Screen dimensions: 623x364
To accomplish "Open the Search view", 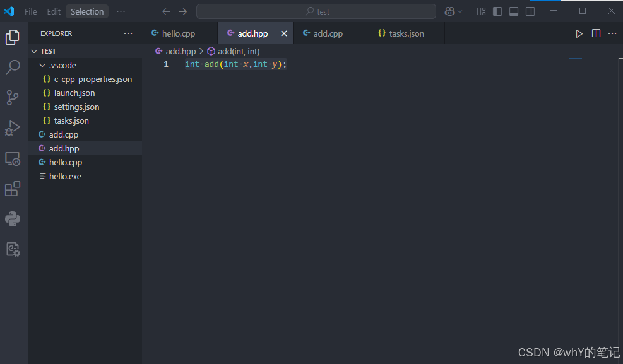I will tap(13, 67).
